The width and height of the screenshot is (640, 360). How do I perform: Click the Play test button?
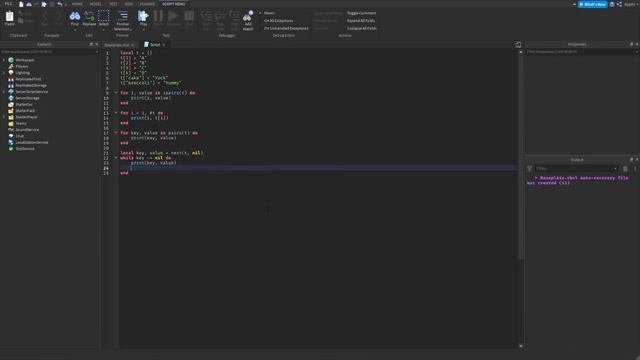pos(143,16)
